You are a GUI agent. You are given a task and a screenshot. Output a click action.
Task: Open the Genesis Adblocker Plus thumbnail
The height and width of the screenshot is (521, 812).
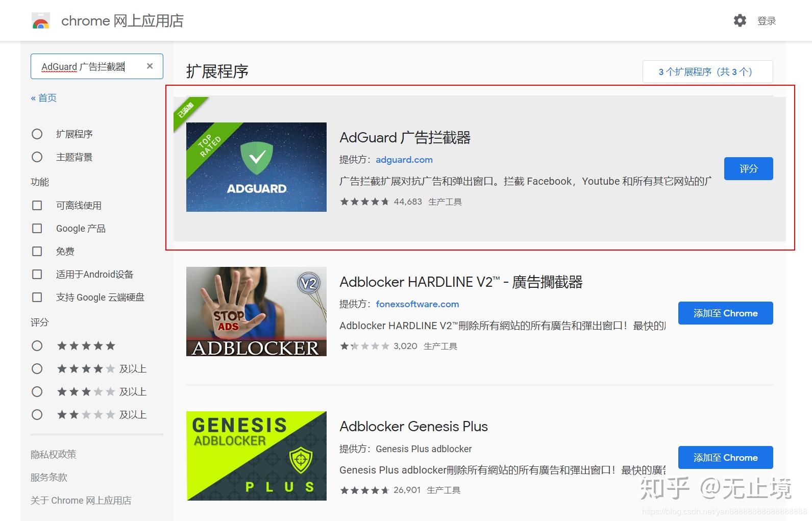pos(256,456)
